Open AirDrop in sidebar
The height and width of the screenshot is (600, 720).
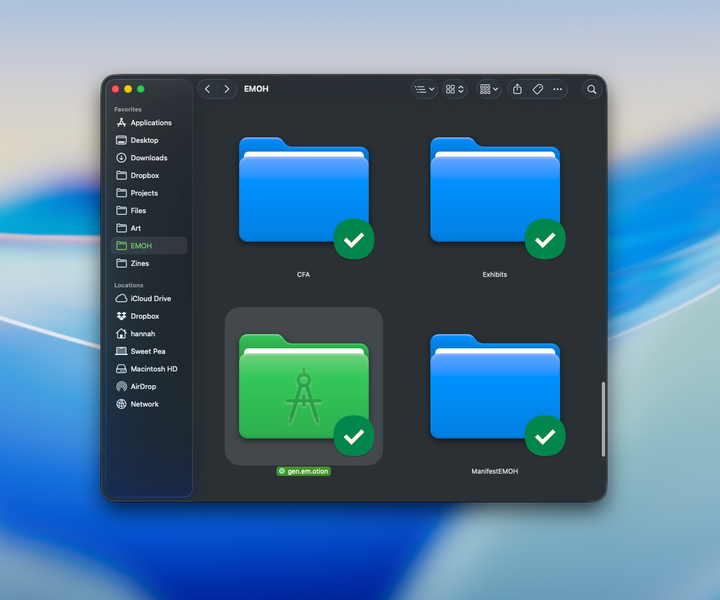[x=149, y=387]
